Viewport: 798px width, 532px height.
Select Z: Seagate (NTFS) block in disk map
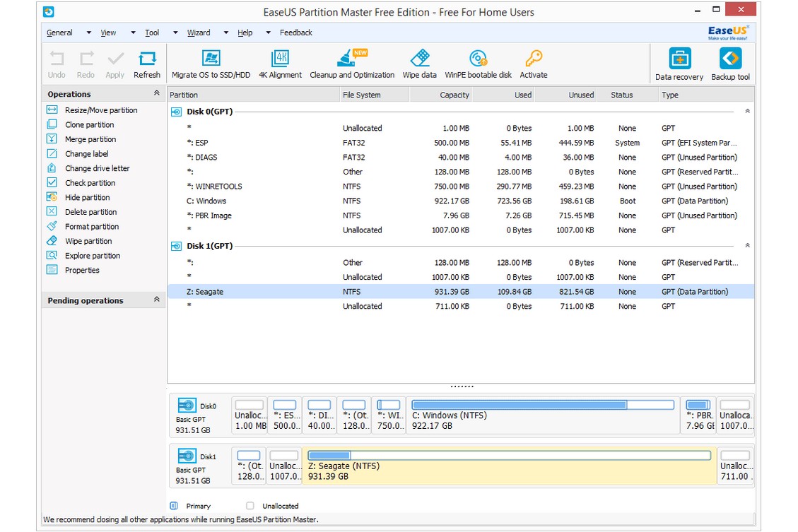click(510, 466)
